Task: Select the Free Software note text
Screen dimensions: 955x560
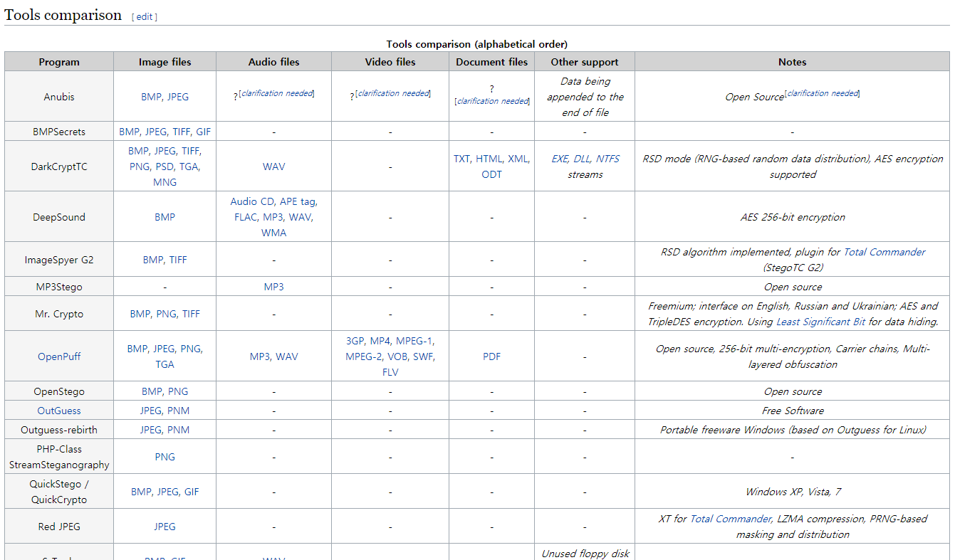Action: tap(793, 411)
